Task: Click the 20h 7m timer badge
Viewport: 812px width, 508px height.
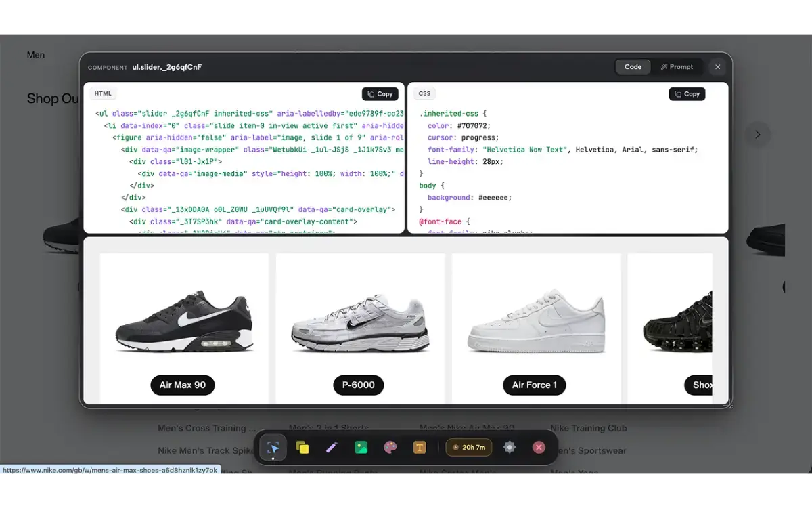Action: [x=468, y=448]
